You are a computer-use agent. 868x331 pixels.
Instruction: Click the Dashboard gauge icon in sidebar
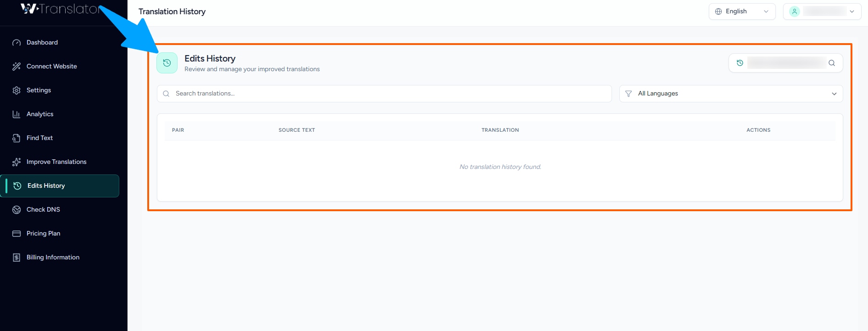tap(17, 43)
